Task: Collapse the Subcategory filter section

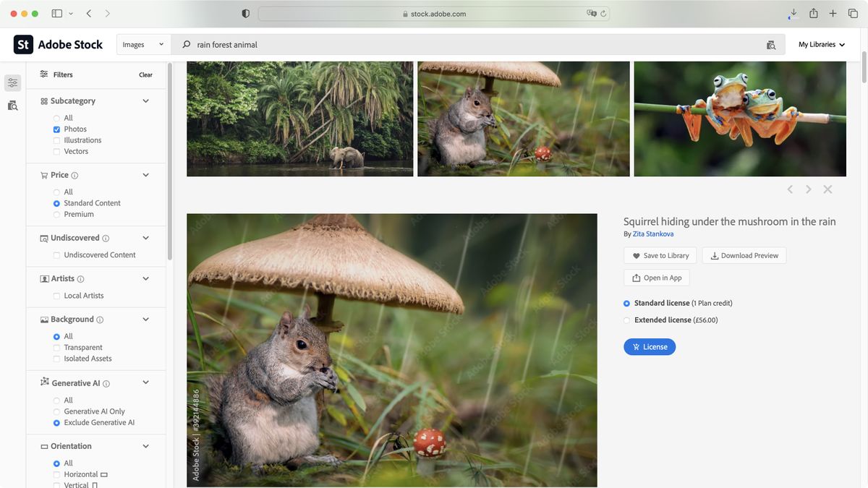Action: pos(145,100)
